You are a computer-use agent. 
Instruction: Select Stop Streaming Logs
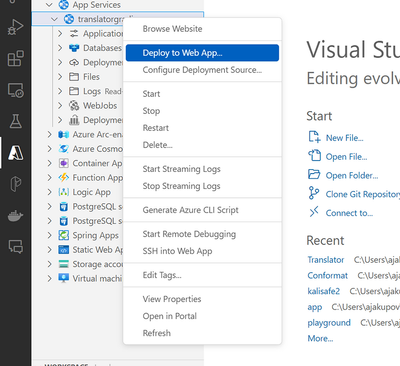tap(202, 186)
